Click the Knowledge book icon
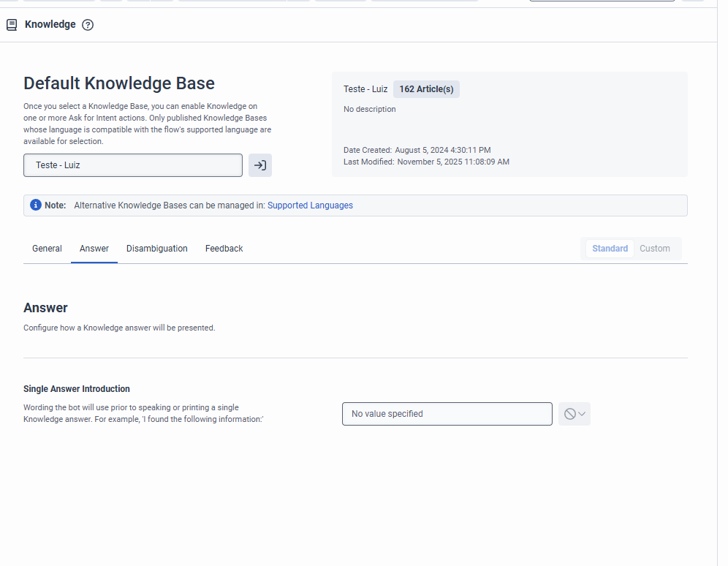The height and width of the screenshot is (566, 728). pyautogui.click(x=12, y=25)
